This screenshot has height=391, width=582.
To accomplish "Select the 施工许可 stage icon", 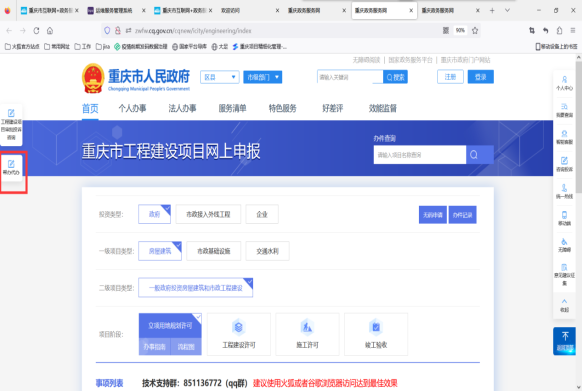I will pos(307,334).
